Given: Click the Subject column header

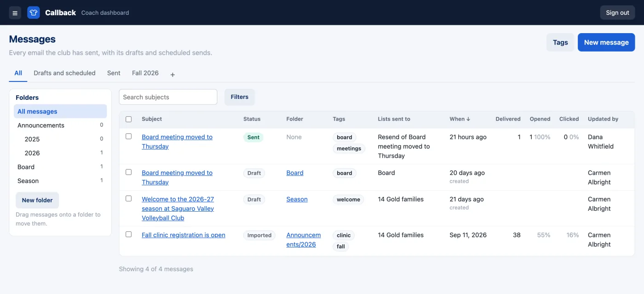Looking at the screenshot, I should tap(152, 119).
